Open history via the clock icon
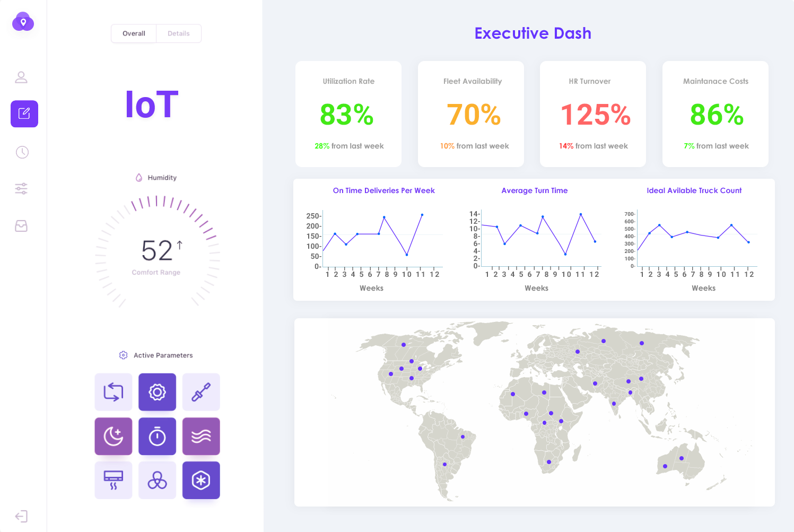 click(x=21, y=152)
